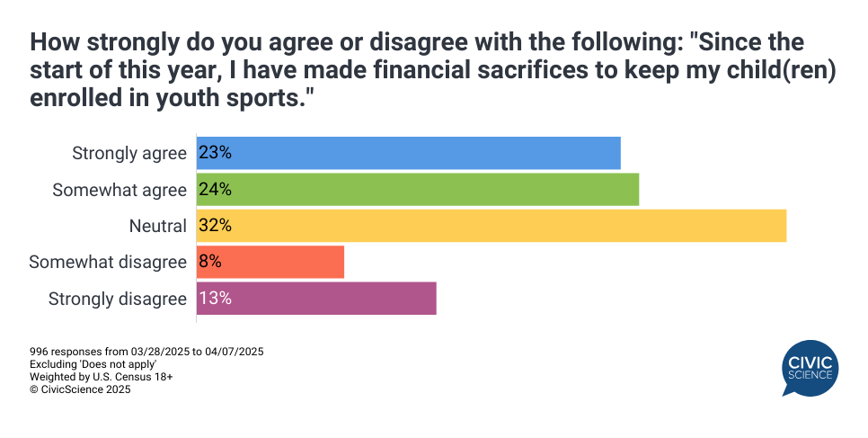Image resolution: width=868 pixels, height=438 pixels.
Task: Click the "996 responses" footnote line
Action: [x=146, y=351]
